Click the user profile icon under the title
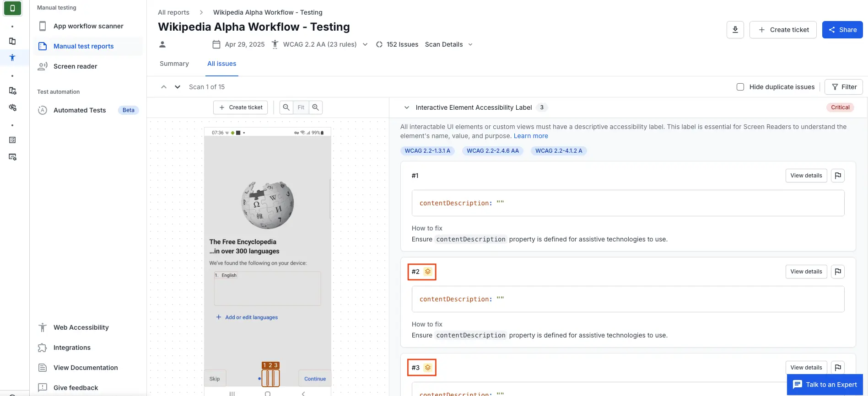868x396 pixels. 162,44
